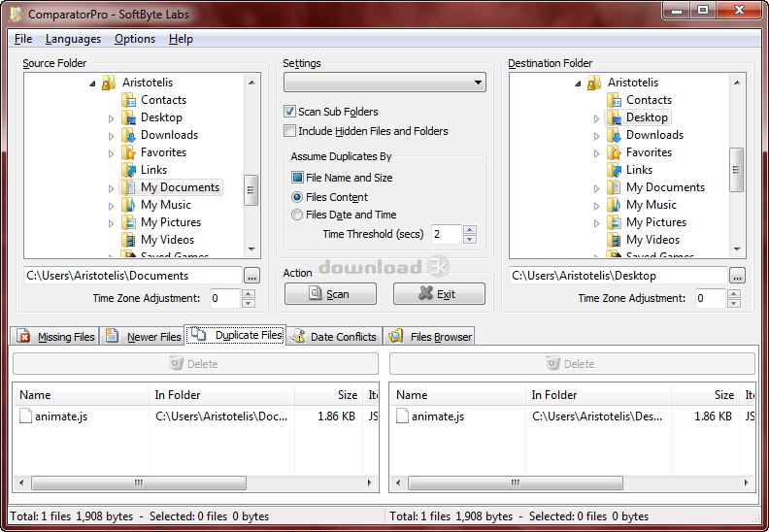The image size is (769, 532).
Task: Click the Delete button above left duplicates list
Action: (196, 364)
